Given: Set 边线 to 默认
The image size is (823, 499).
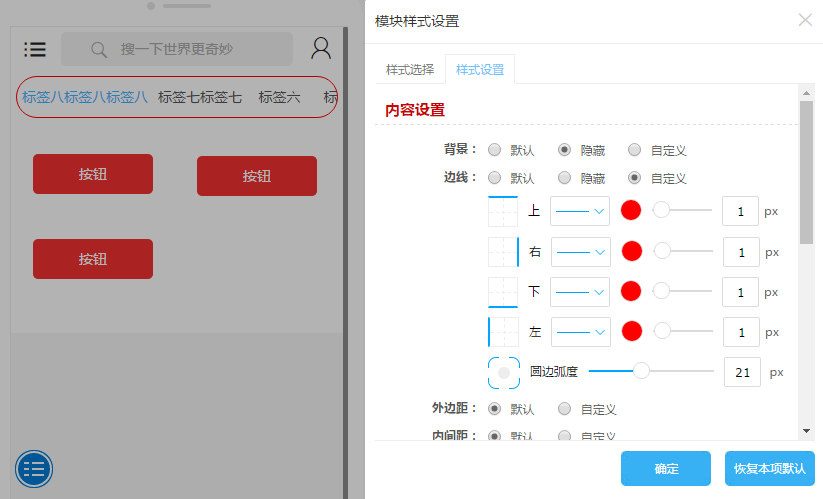Looking at the screenshot, I should [494, 178].
